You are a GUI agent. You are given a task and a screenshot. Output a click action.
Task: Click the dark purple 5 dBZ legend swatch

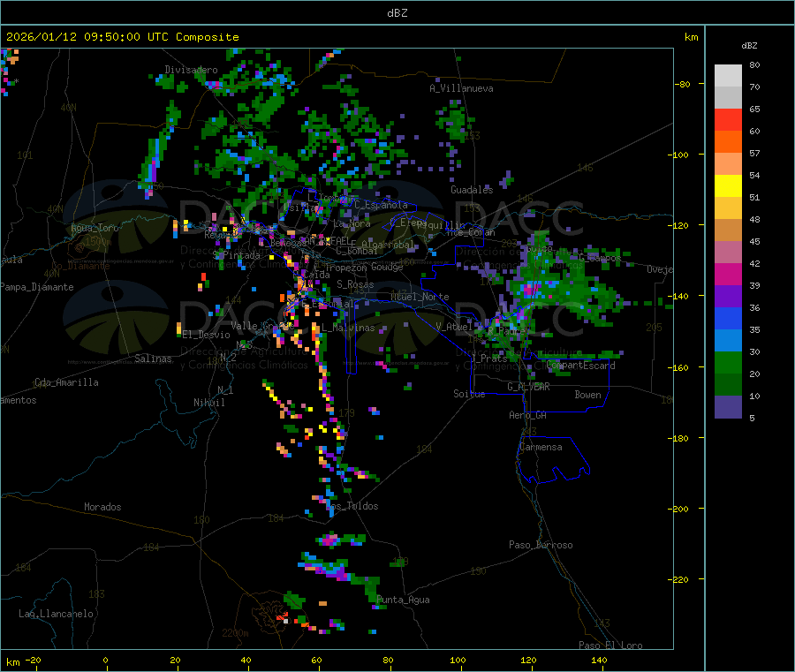point(728,407)
